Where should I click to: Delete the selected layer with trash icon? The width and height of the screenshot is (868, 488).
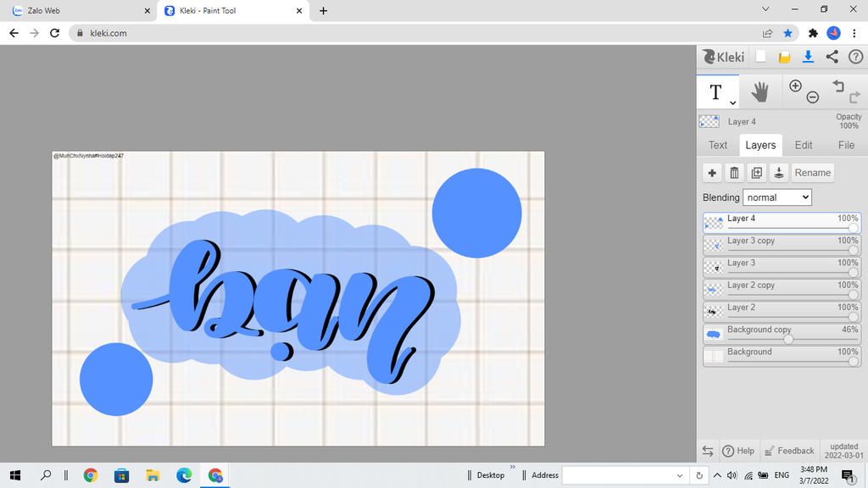click(734, 173)
